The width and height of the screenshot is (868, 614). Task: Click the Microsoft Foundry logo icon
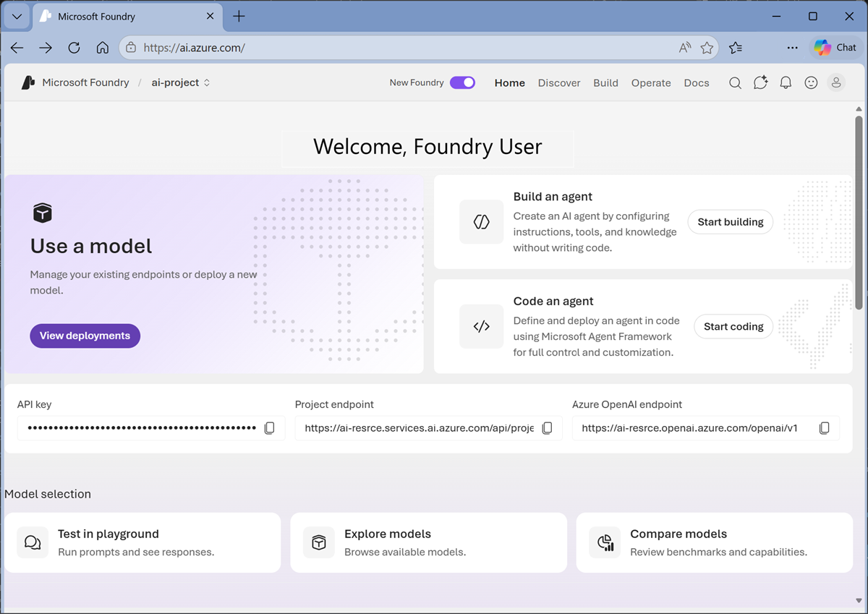(x=28, y=82)
